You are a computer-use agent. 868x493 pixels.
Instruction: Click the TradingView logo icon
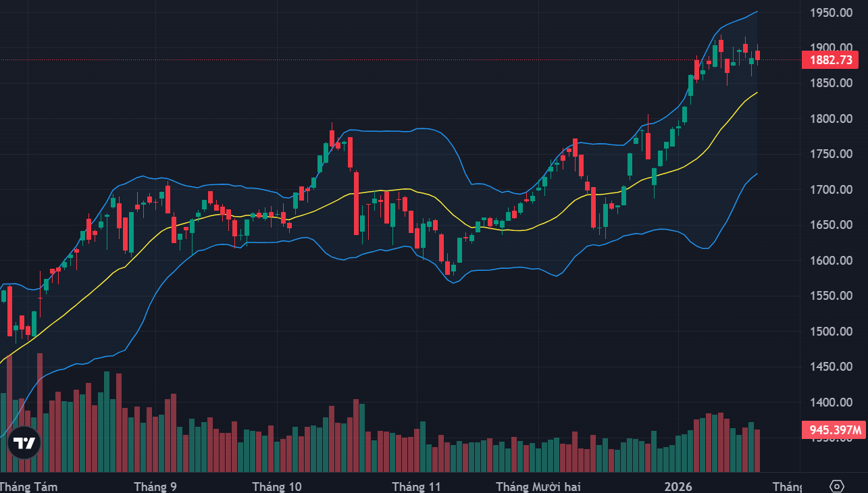(24, 444)
